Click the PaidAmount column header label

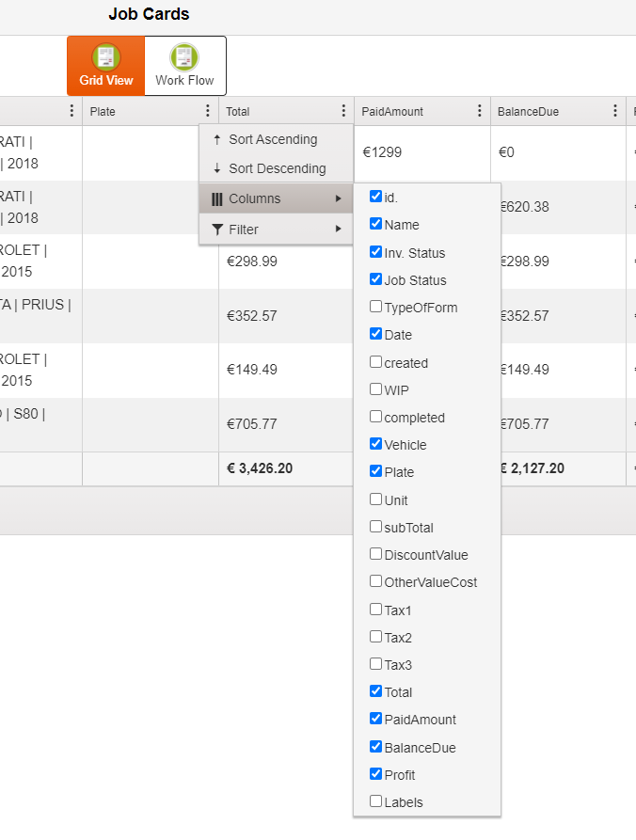tap(392, 111)
